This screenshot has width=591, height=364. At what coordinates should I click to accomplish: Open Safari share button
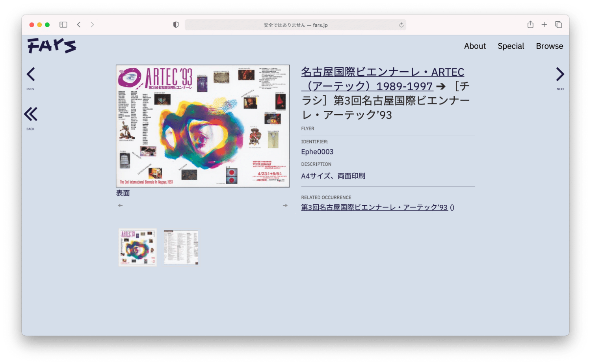(530, 24)
